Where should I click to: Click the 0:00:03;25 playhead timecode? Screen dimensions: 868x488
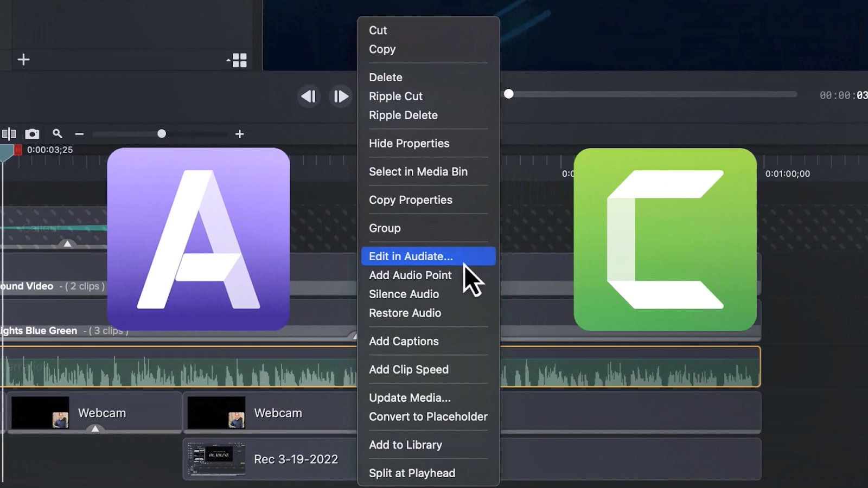(x=50, y=150)
